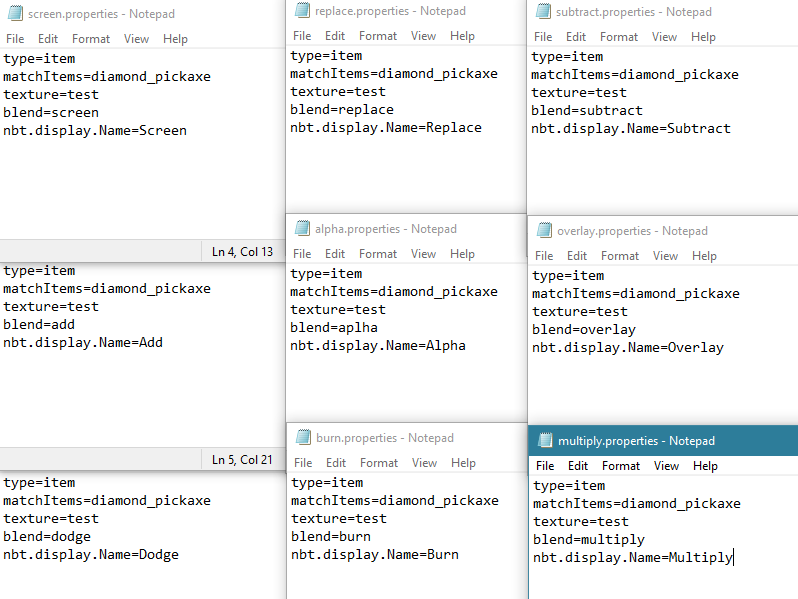798x599 pixels.
Task: Open Help menu in subtract.properties window
Action: (x=703, y=37)
